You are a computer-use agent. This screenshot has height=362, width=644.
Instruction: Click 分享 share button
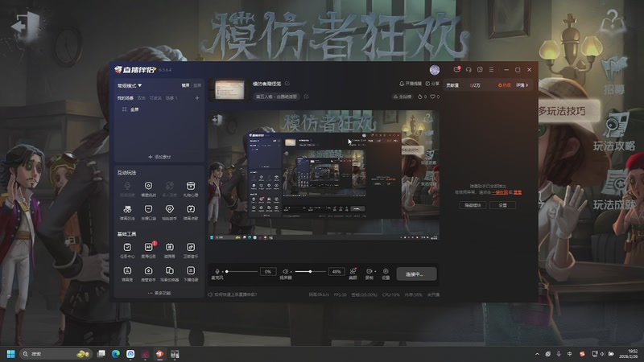(432, 84)
